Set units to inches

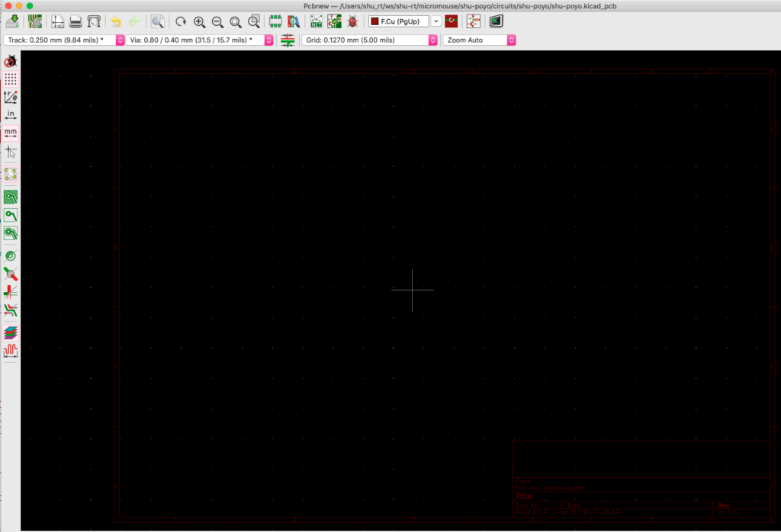(11, 115)
